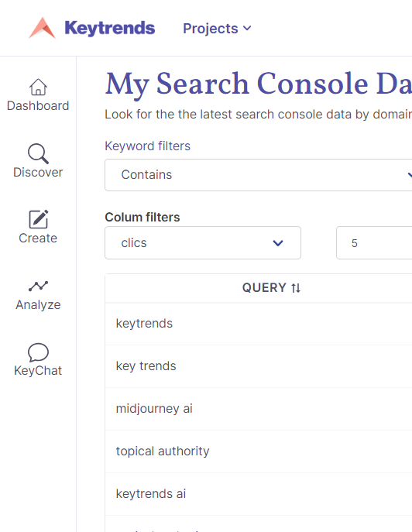
Task: Click the Keytrends brand name
Action: (110, 28)
